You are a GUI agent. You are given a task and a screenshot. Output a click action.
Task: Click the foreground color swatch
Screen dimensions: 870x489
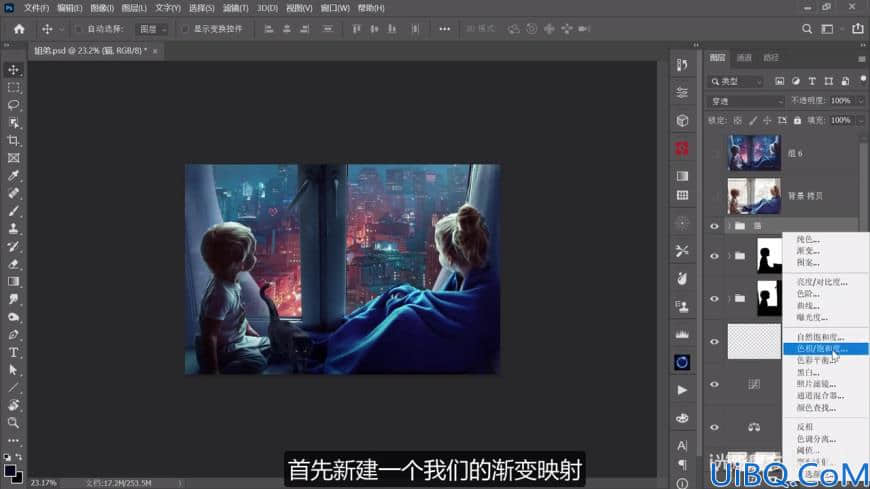tap(9, 470)
